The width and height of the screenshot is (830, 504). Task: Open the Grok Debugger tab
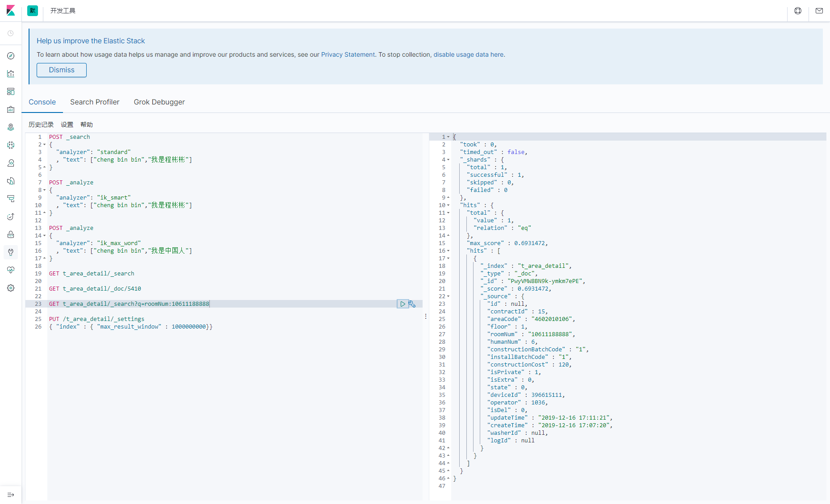click(x=159, y=102)
